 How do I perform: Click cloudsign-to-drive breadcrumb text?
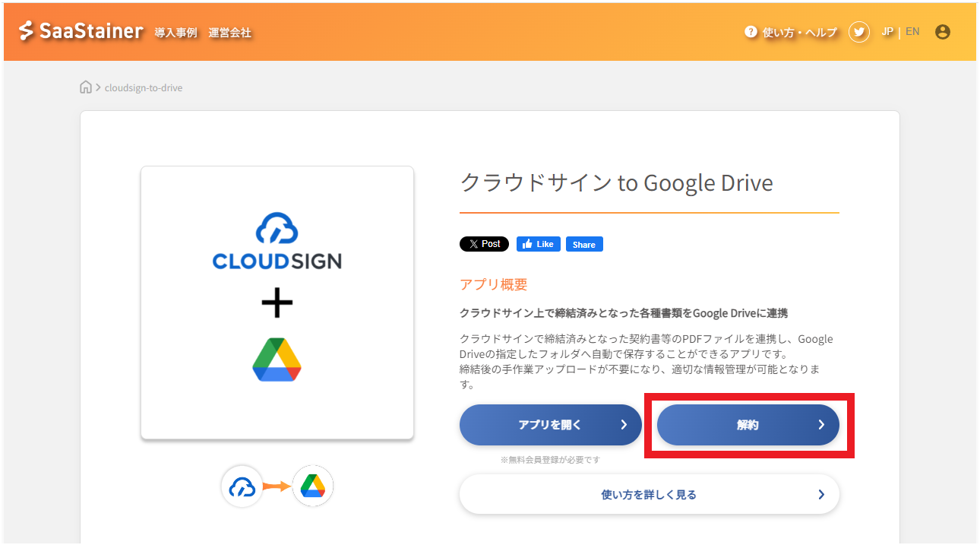[144, 88]
